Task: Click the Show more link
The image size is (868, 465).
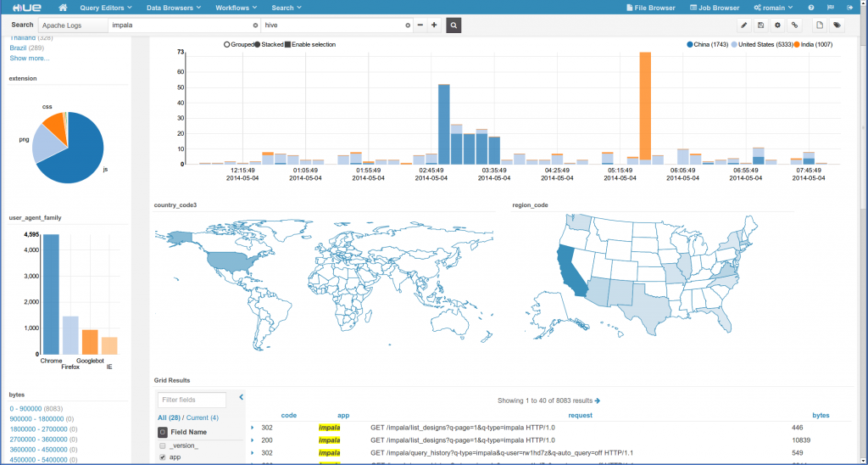Action: tap(30, 58)
